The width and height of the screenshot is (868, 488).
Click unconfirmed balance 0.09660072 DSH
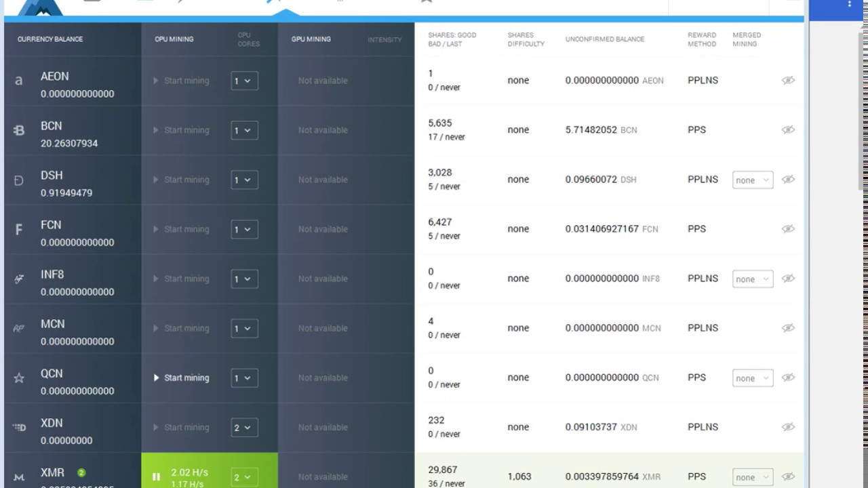click(x=601, y=179)
